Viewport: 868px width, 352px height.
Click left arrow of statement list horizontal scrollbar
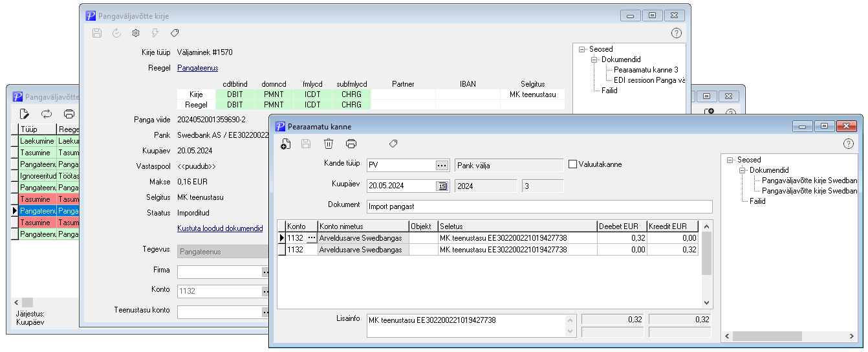click(17, 302)
